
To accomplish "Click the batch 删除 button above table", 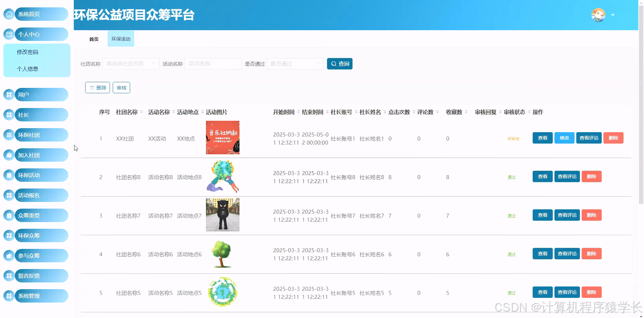I will (x=98, y=88).
